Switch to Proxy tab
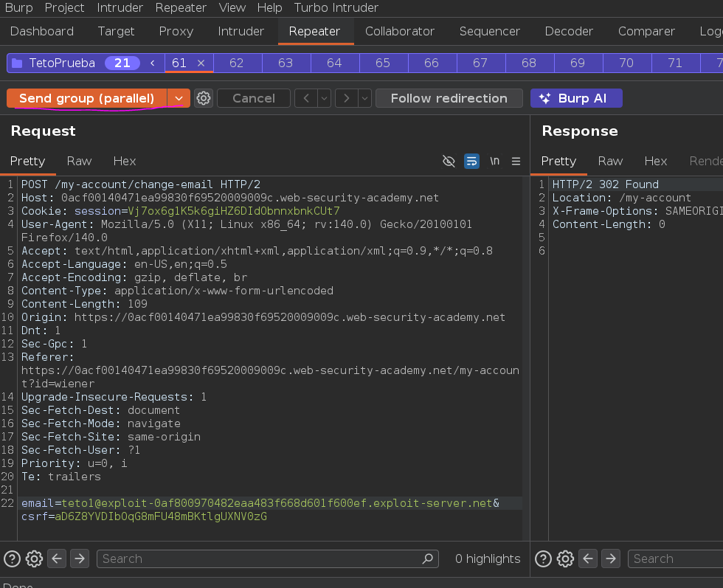Image resolution: width=723 pixels, height=588 pixels. (176, 32)
